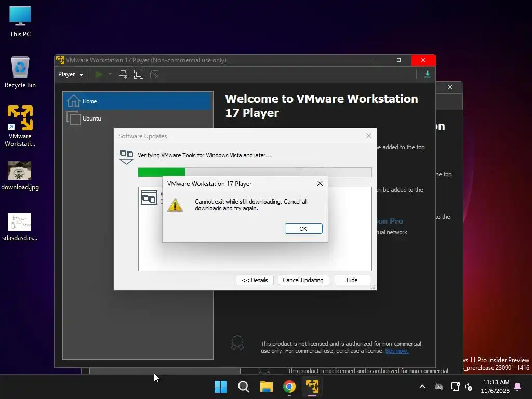
Task: Click the Cancel Updating button
Action: coord(303,280)
